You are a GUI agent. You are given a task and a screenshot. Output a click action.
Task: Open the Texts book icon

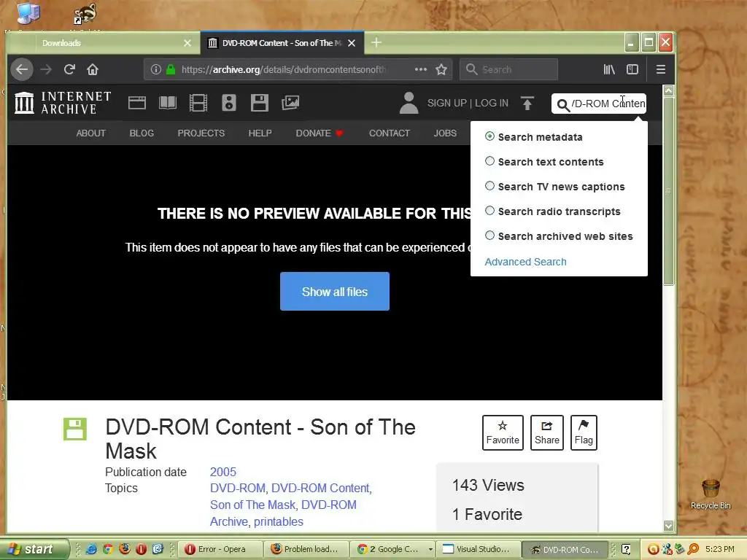[168, 103]
